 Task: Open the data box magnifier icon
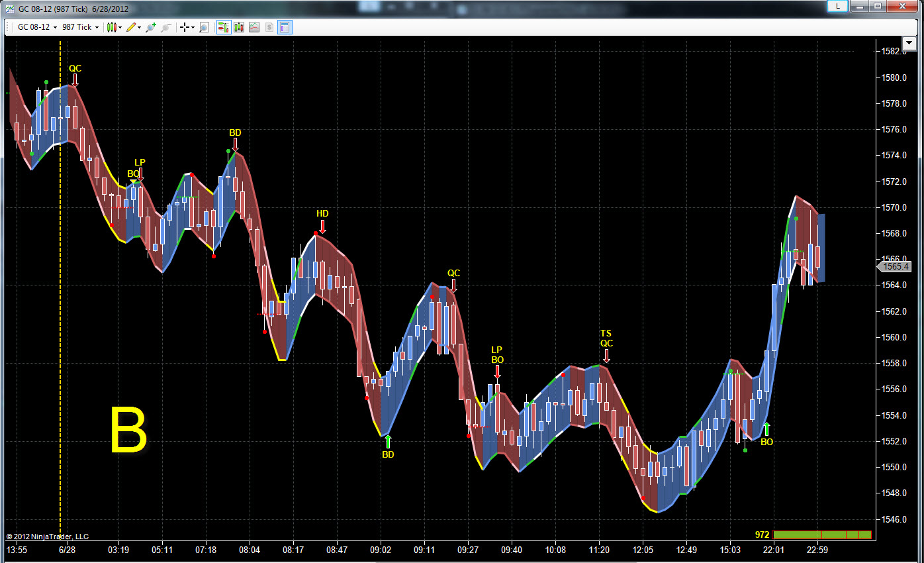pos(204,27)
